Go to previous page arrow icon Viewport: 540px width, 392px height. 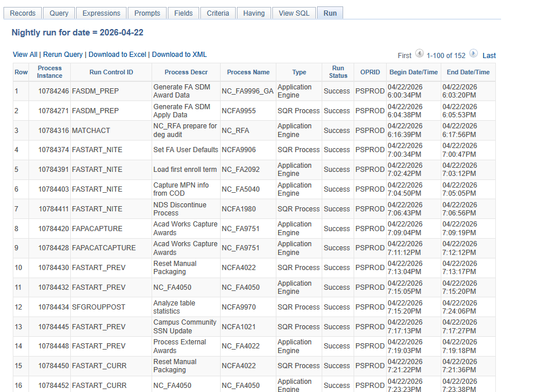click(419, 53)
